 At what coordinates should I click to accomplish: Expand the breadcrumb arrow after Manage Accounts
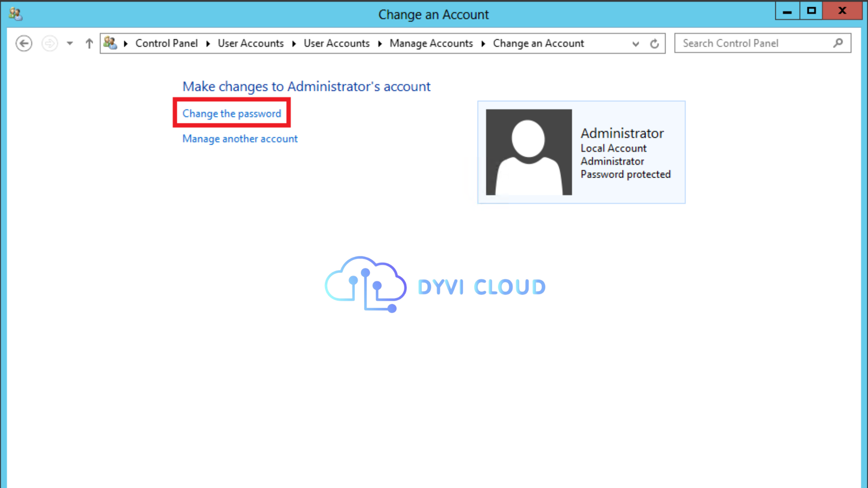point(483,43)
